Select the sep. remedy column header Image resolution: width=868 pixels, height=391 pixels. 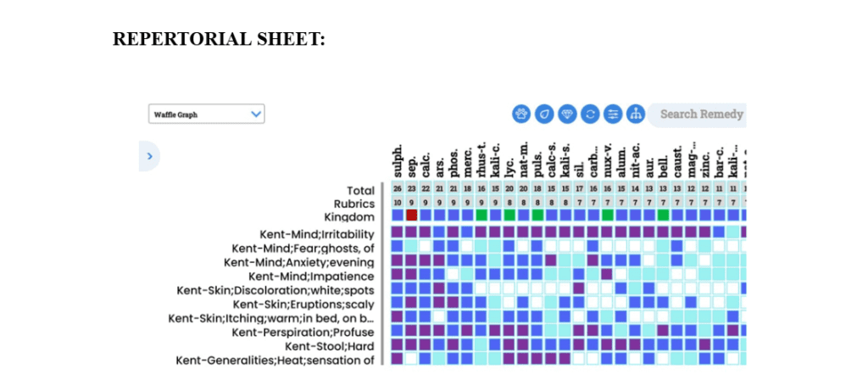point(412,161)
